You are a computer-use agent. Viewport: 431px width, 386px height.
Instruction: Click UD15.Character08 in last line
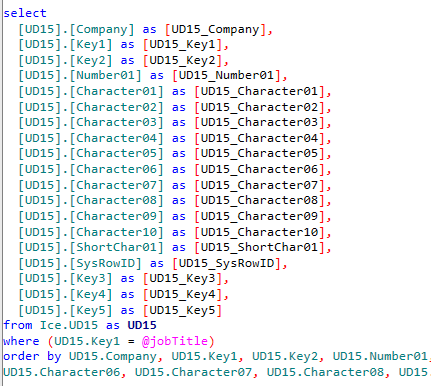point(325,372)
